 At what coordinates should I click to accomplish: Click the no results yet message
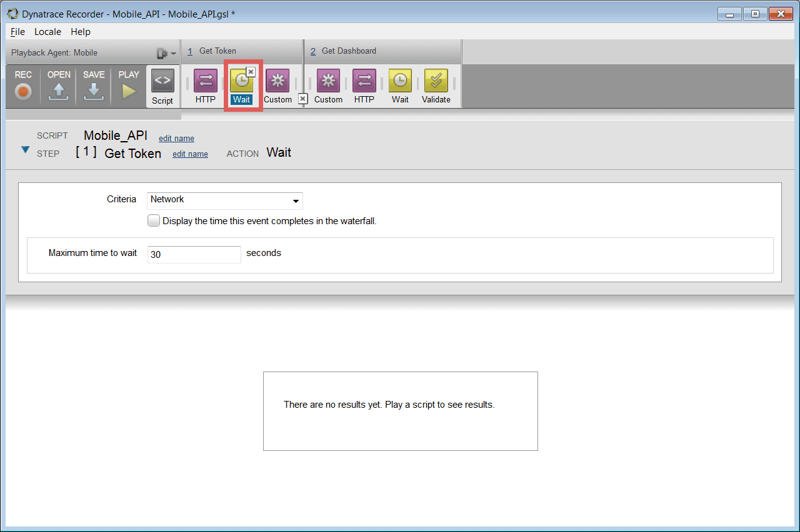click(389, 405)
